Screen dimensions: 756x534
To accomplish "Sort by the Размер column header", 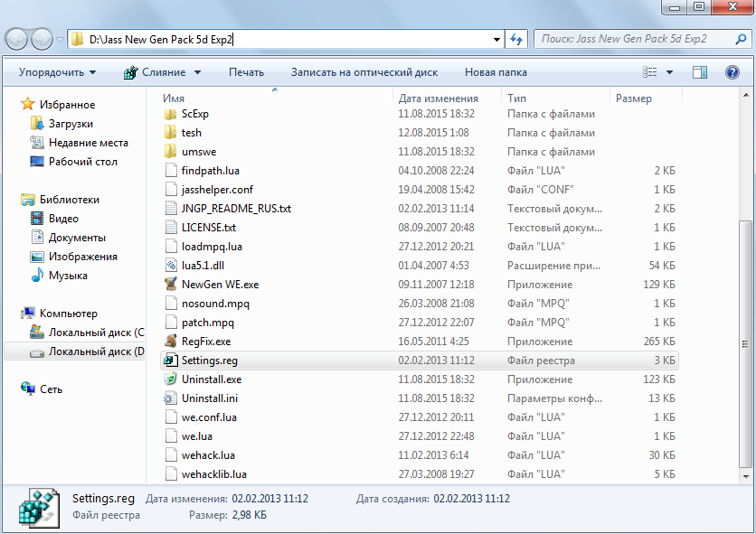I will point(633,98).
